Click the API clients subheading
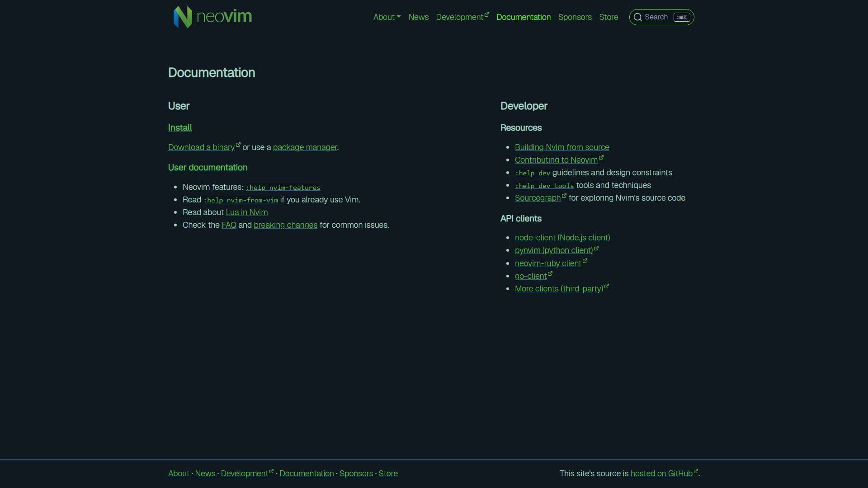Viewport: 868px width, 488px height. 521,219
